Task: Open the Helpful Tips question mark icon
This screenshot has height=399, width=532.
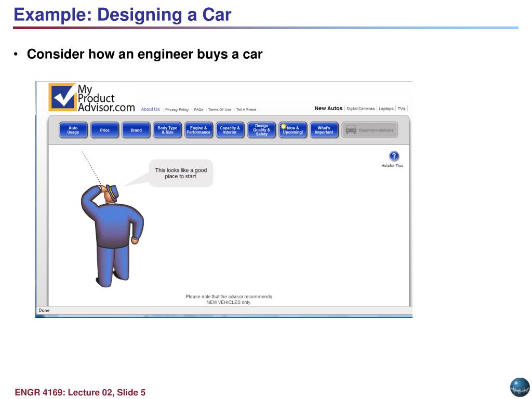Action: coord(393,156)
